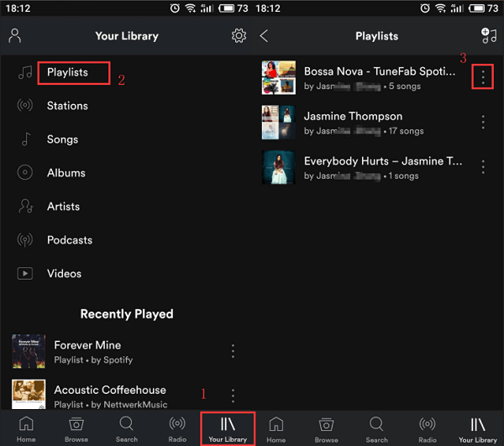Open the settings gear icon
The image size is (504, 446).
click(239, 36)
